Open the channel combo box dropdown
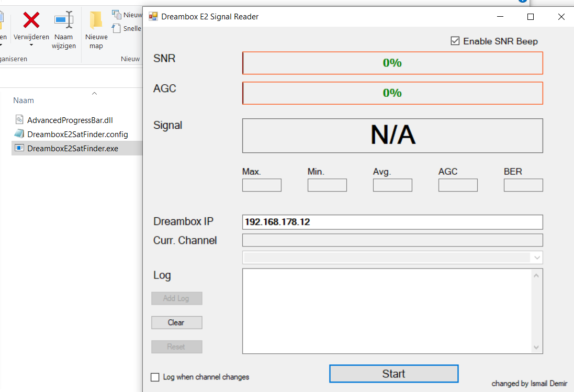The image size is (574, 392). click(537, 257)
